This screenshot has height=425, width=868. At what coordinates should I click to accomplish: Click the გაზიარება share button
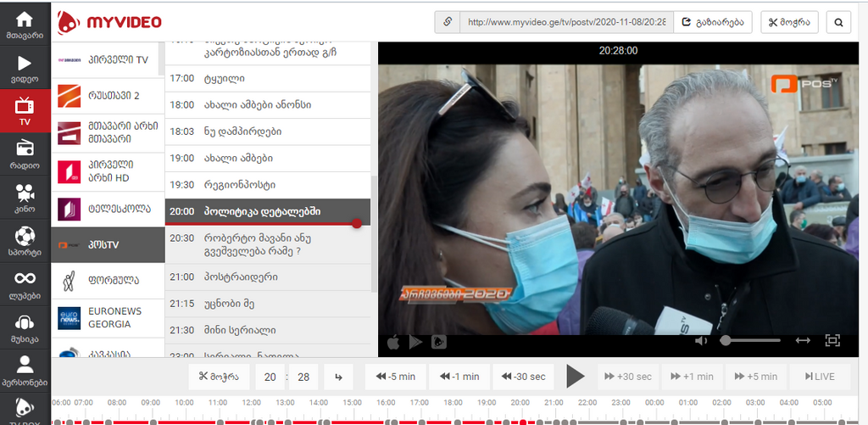tap(714, 22)
